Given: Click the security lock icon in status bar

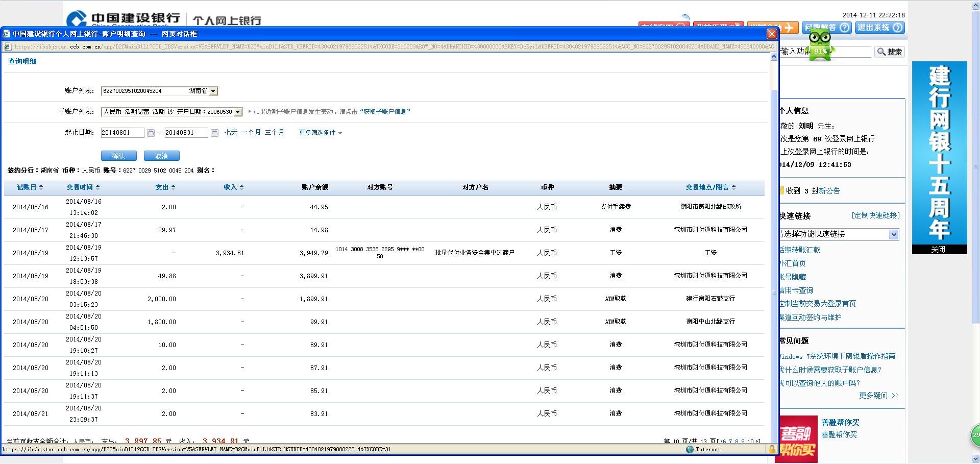Looking at the screenshot, I should 772,449.
